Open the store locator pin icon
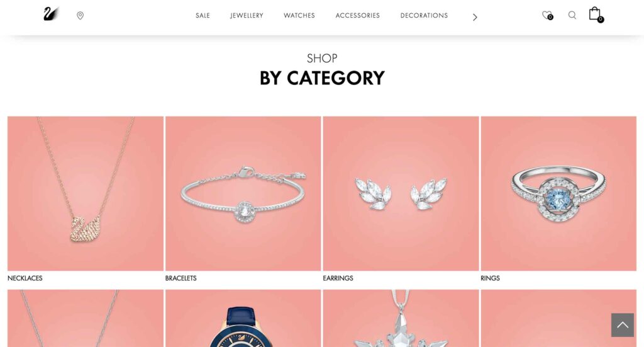 pyautogui.click(x=80, y=16)
